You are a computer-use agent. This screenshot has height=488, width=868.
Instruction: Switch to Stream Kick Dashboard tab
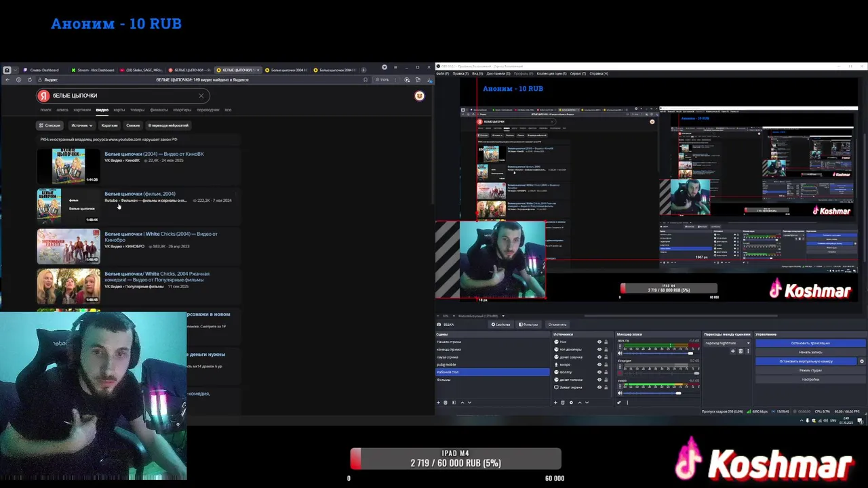tap(94, 70)
